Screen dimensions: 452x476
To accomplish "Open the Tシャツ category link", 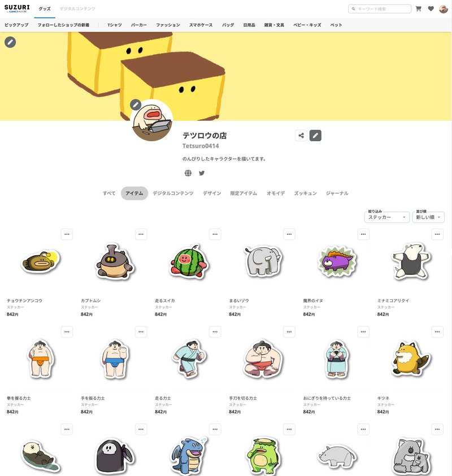I will click(115, 25).
